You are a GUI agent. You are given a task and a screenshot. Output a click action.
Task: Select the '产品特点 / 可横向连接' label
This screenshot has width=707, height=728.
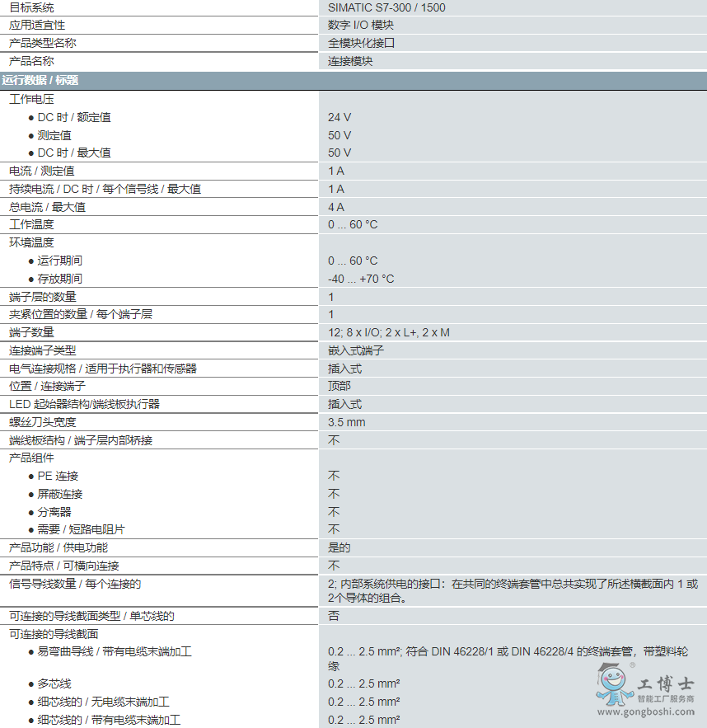[64, 566]
